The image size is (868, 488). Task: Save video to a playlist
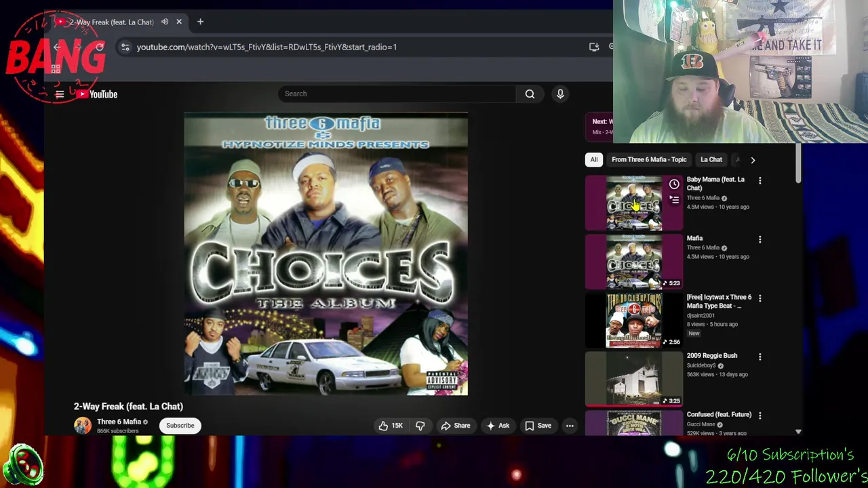tap(538, 426)
